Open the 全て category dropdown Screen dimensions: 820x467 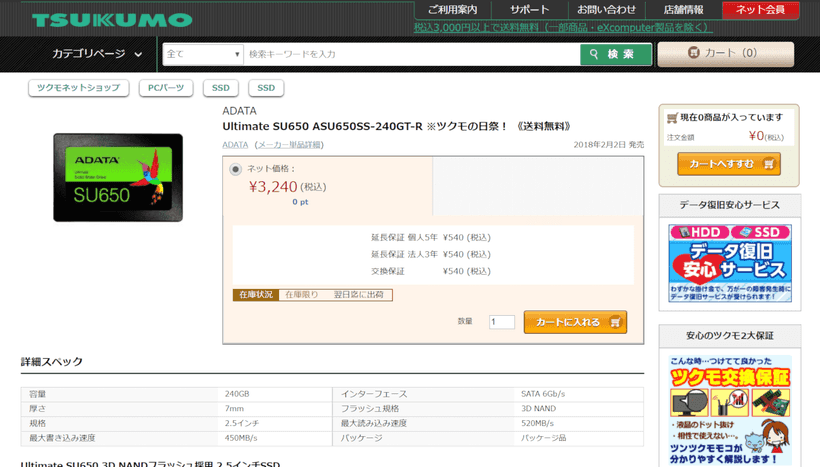click(203, 54)
